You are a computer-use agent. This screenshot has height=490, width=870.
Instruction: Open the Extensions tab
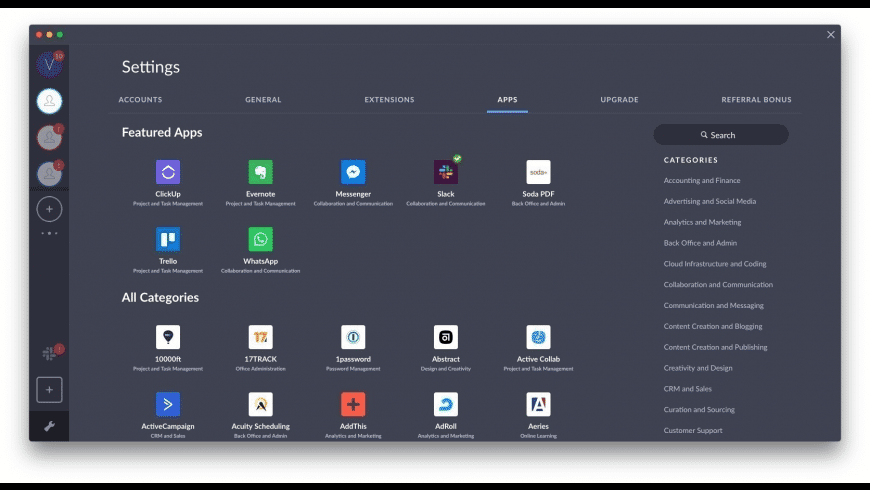click(390, 100)
